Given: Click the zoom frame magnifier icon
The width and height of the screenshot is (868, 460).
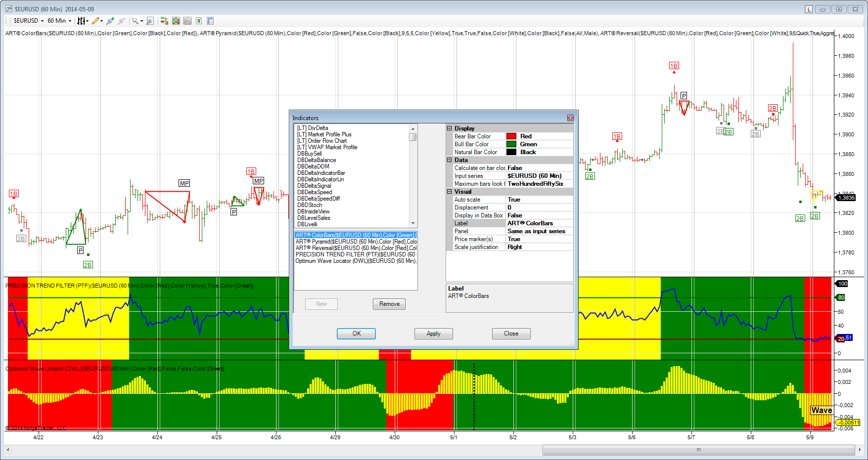Looking at the screenshot, I should (x=150, y=21).
